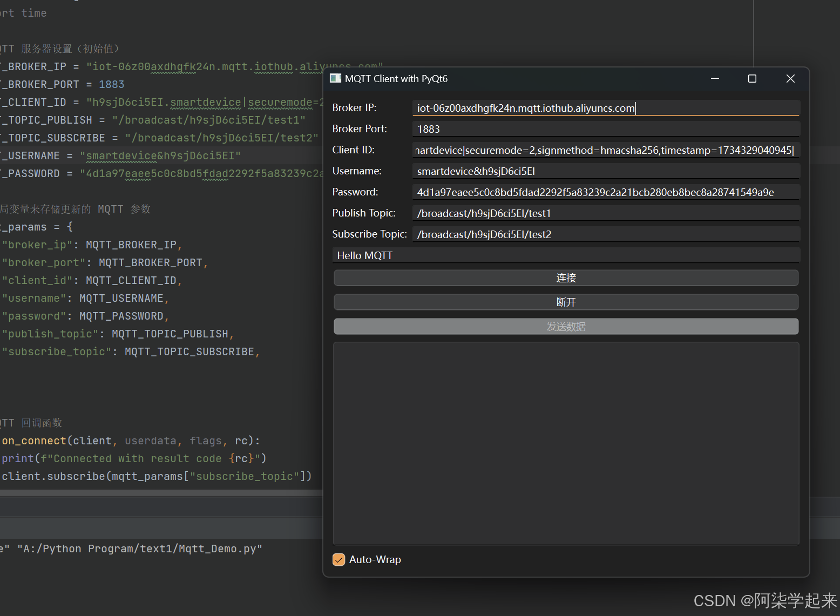Click the Client ID input field
Viewport: 840px width, 616px height.
click(605, 150)
